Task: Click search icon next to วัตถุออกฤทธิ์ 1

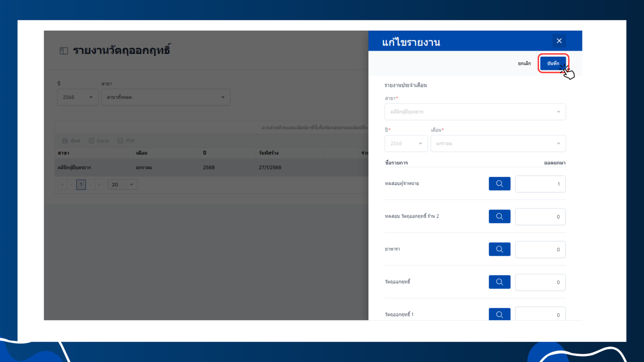Action: click(499, 314)
